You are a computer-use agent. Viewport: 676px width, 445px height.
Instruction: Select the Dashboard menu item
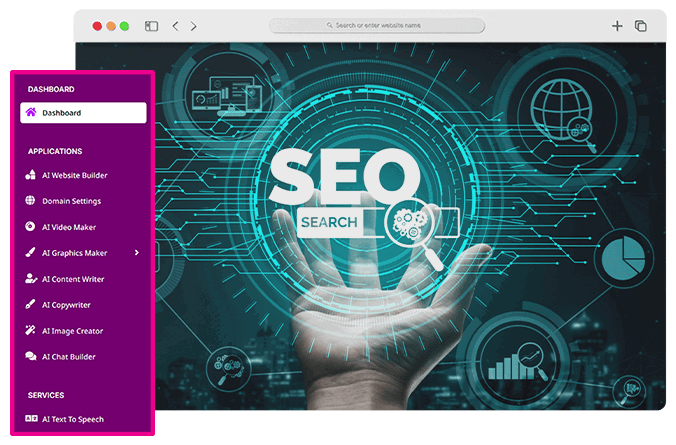click(83, 113)
